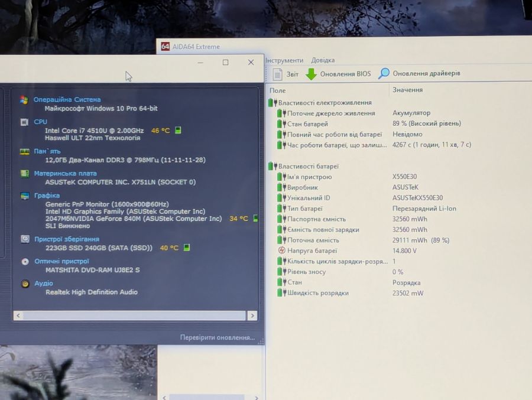This screenshot has width=532, height=400.
Task: Open the Довідка menu
Action: (323, 60)
